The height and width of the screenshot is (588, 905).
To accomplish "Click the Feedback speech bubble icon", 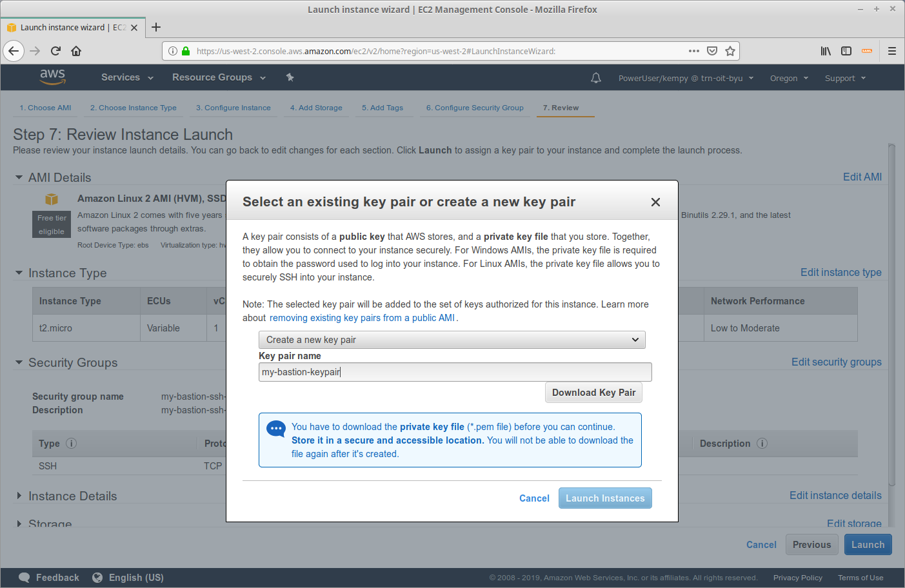I will coord(25,578).
